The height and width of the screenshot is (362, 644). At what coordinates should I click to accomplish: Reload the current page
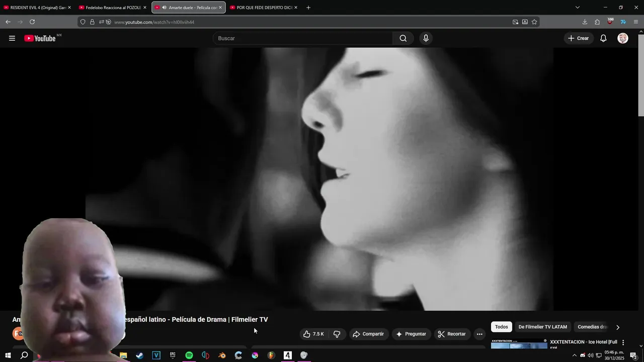32,22
